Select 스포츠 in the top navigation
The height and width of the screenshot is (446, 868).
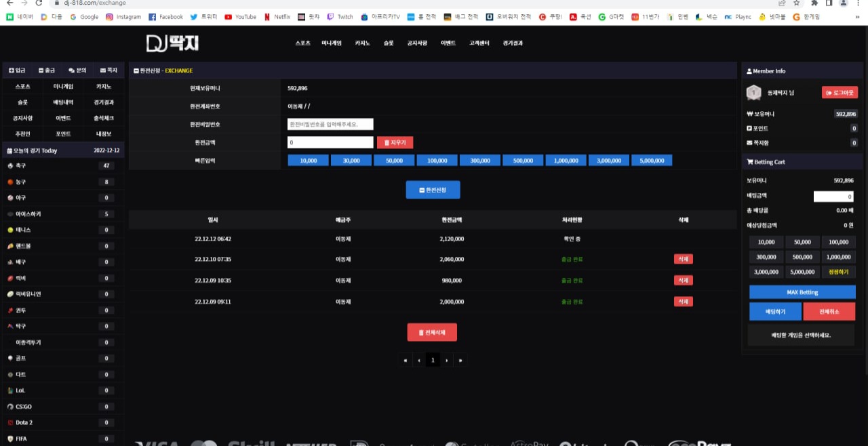tap(303, 43)
